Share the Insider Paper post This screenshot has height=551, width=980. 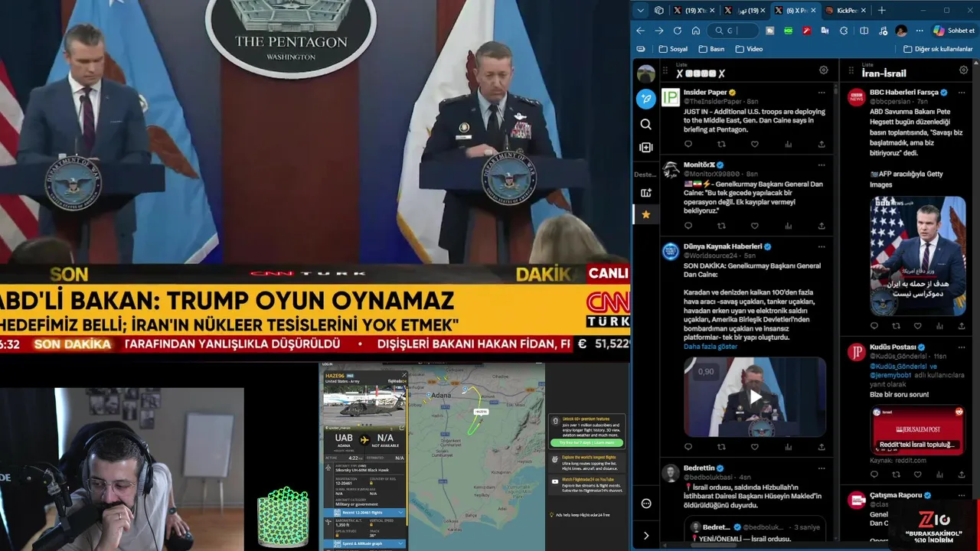(x=822, y=144)
